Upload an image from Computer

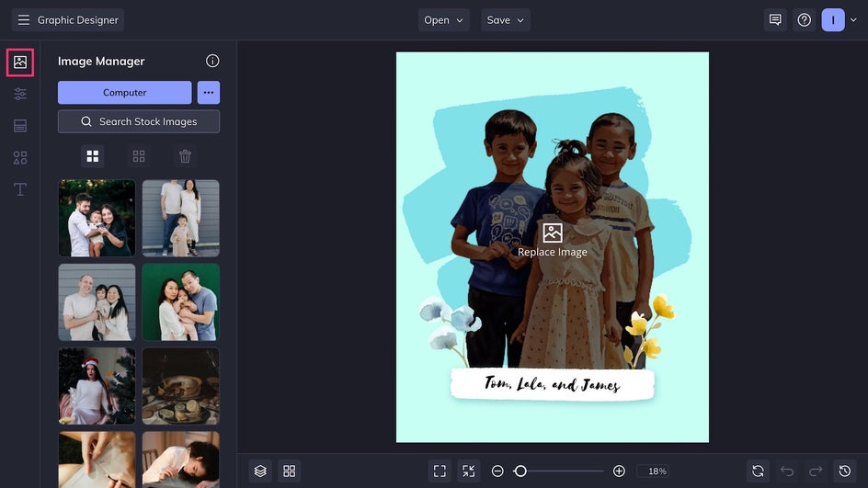point(124,93)
